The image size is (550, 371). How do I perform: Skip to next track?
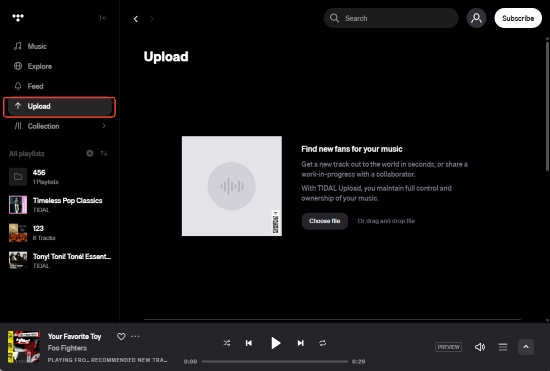(x=301, y=343)
